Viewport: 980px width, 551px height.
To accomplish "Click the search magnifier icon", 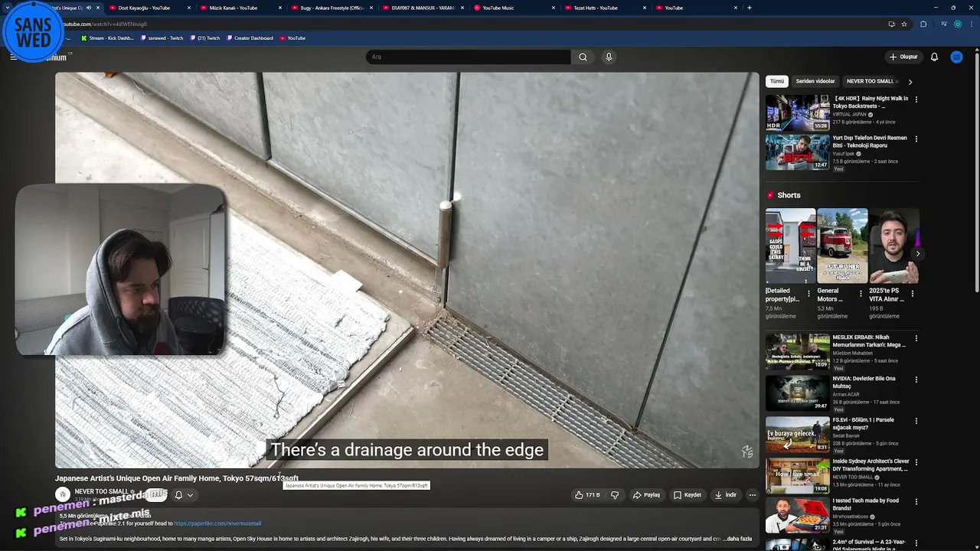I will pyautogui.click(x=583, y=57).
